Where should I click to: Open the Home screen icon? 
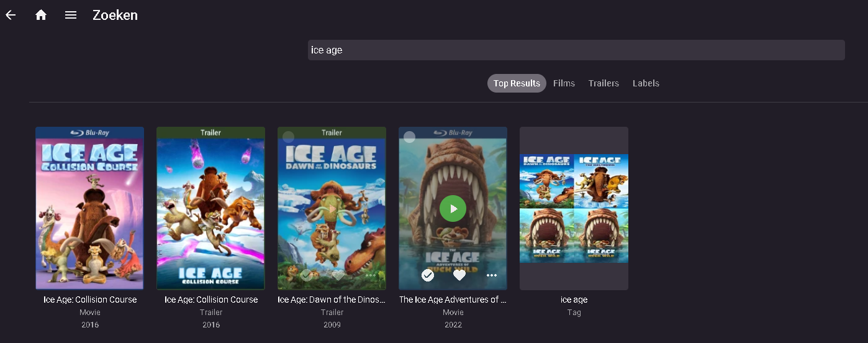[x=41, y=15]
